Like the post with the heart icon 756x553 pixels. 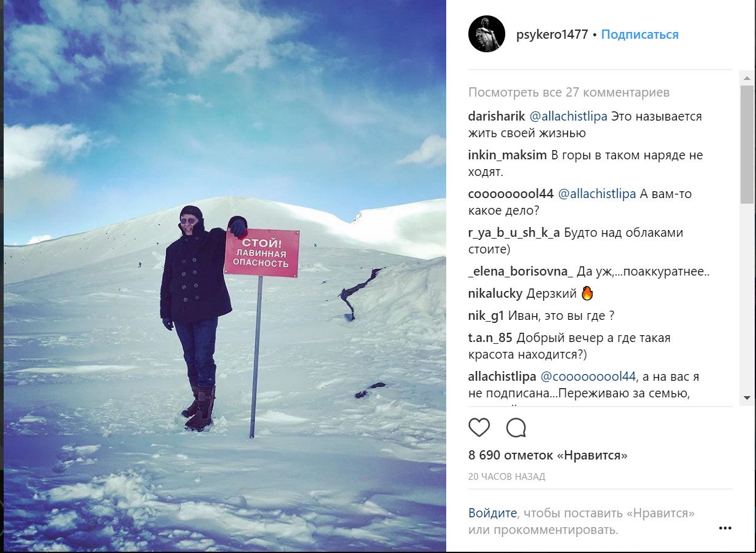(x=479, y=428)
